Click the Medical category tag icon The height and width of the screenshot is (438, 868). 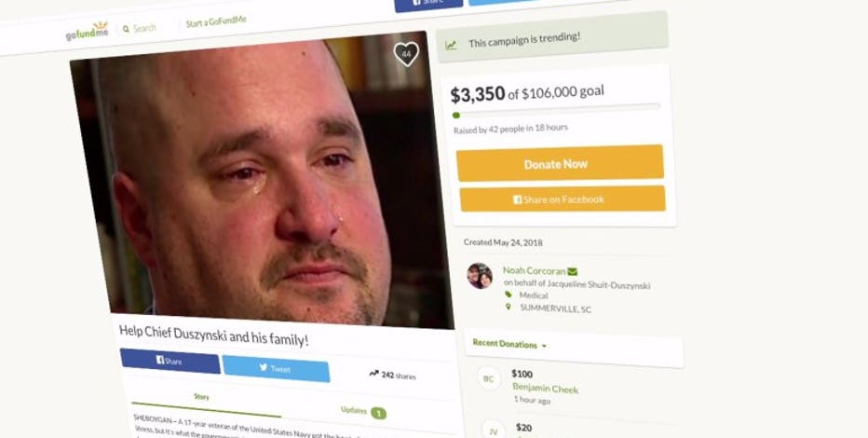[x=509, y=294]
